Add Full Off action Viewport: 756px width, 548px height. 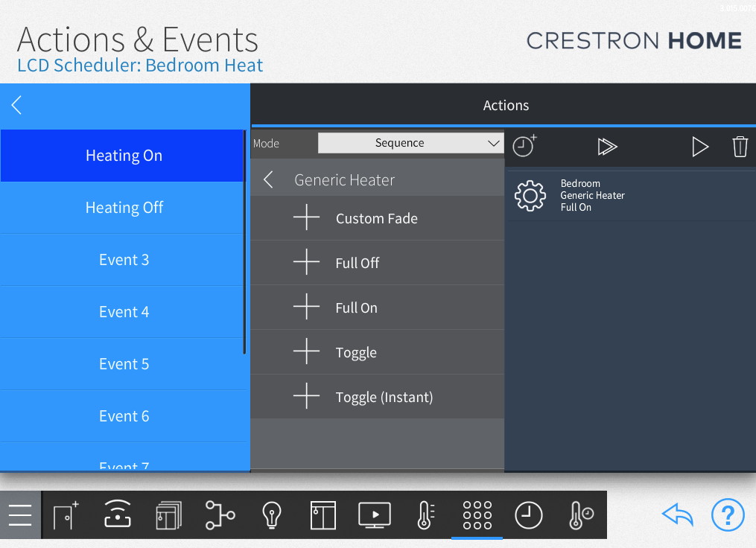[378, 263]
